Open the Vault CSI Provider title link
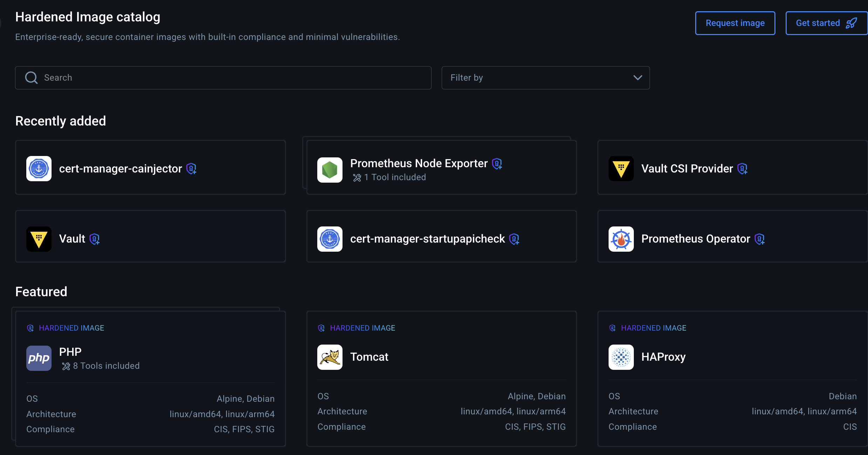Screen dimensions: 868x455 (687, 169)
